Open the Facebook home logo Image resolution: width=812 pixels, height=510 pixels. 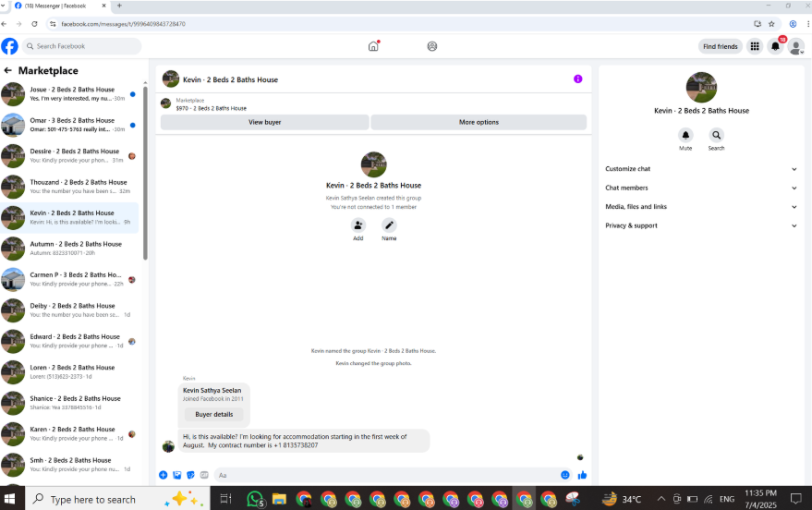tap(9, 46)
